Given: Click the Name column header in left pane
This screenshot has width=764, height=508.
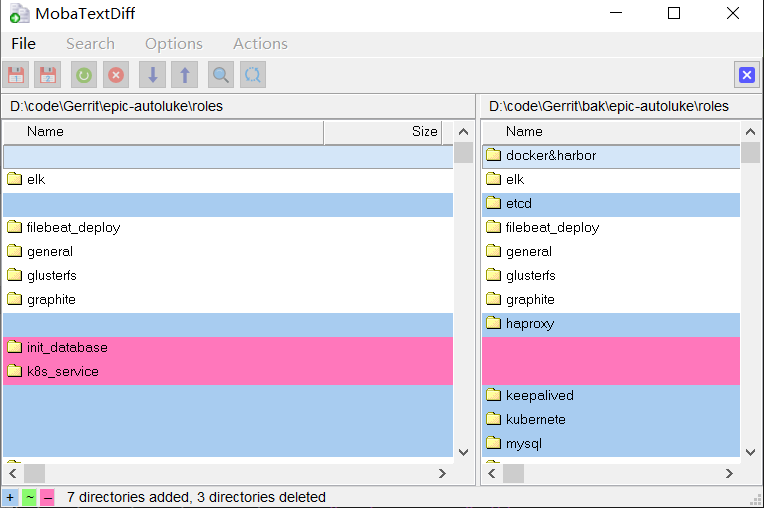Looking at the screenshot, I should (x=163, y=132).
